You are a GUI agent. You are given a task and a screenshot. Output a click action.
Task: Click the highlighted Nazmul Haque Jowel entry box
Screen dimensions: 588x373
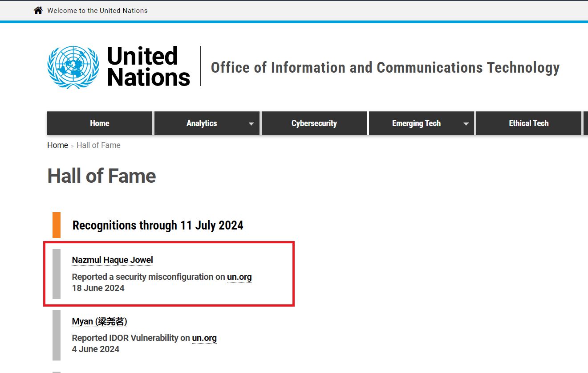pos(169,274)
